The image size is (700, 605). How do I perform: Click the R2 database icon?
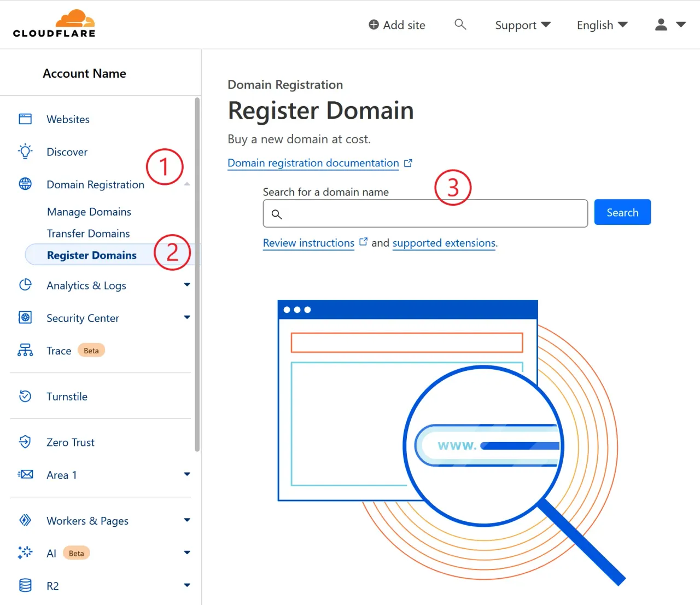tap(25, 585)
